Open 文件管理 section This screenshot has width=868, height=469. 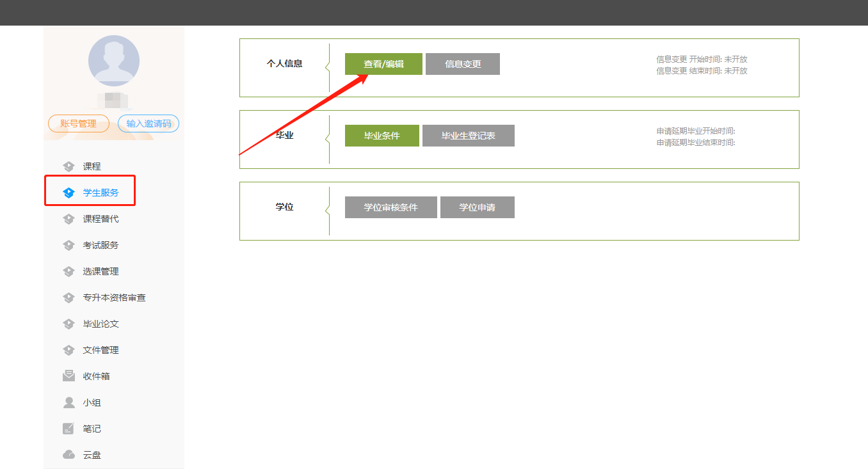coord(100,350)
